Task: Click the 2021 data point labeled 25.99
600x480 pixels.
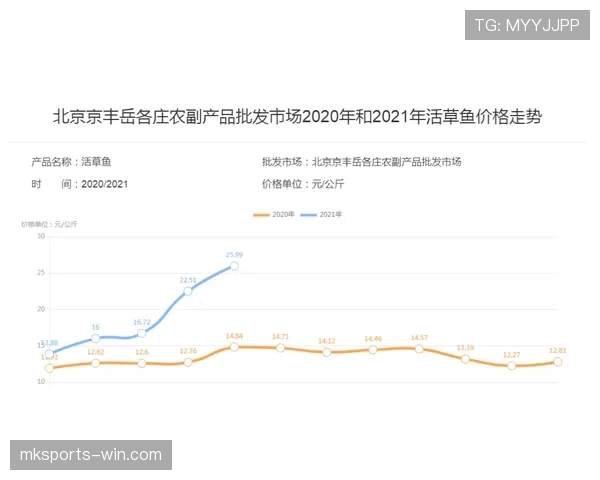Action: (x=234, y=266)
